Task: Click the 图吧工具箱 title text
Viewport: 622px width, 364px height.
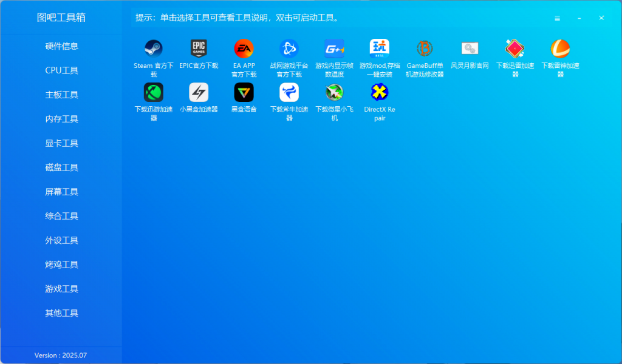Action: [x=61, y=18]
